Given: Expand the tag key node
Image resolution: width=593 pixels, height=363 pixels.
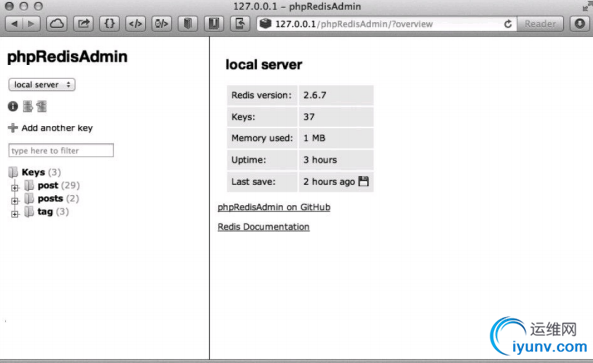Looking at the screenshot, I should (15, 214).
